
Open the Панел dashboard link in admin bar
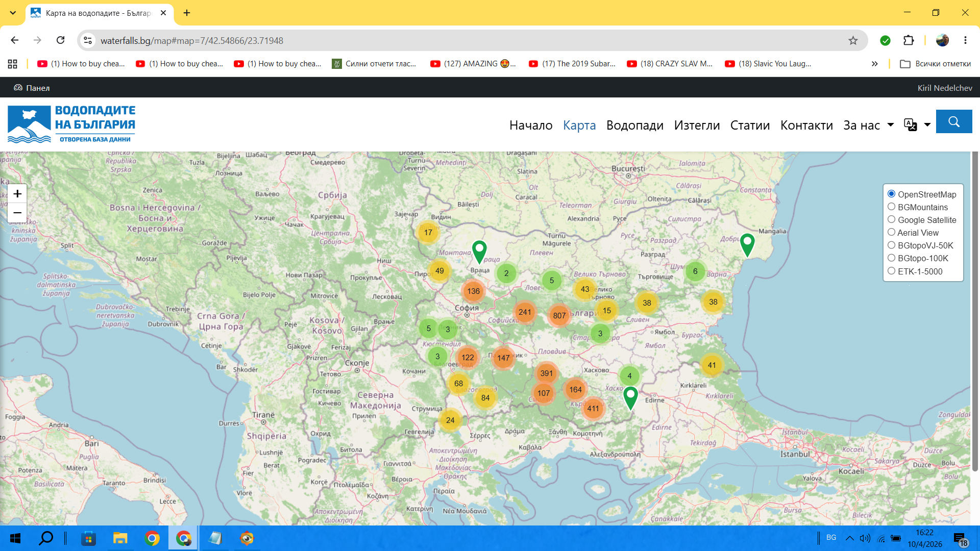pyautogui.click(x=32, y=88)
